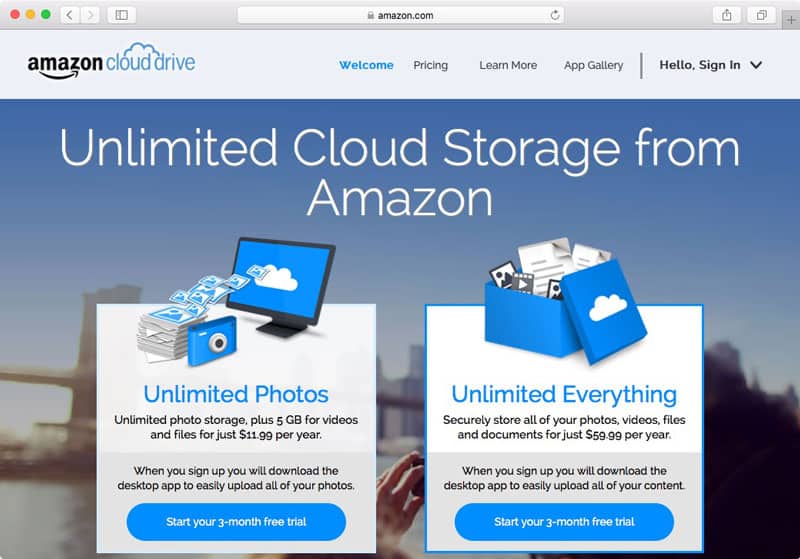Click the Safari forward arrow button
The height and width of the screenshot is (559, 800).
90,15
